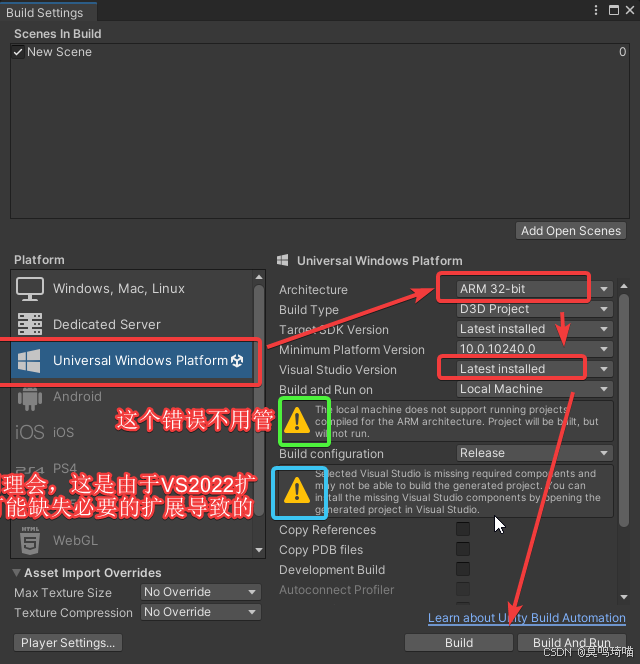Select Windows, Mac, Linux platform
The width and height of the screenshot is (640, 664).
132,289
